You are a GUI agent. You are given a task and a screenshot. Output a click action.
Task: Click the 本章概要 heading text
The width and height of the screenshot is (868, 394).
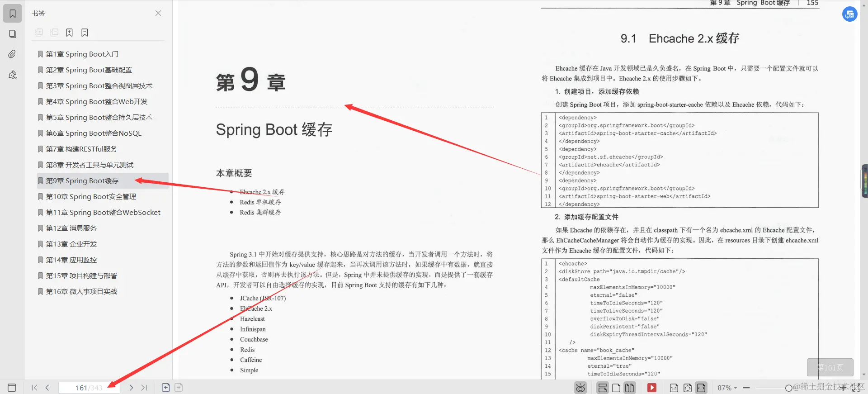pos(234,173)
